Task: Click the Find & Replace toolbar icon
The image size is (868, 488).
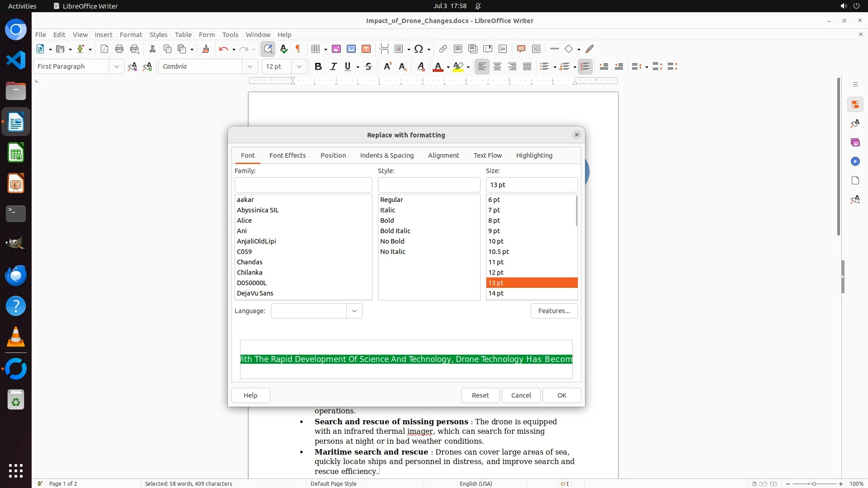Action: point(268,49)
